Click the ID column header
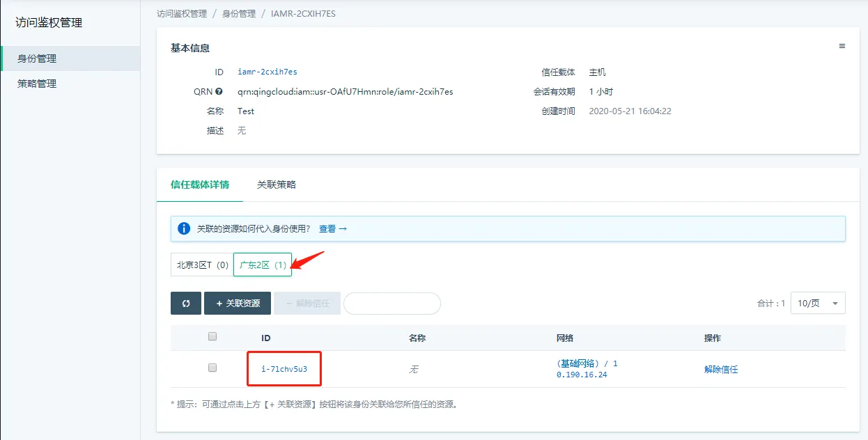 (266, 338)
